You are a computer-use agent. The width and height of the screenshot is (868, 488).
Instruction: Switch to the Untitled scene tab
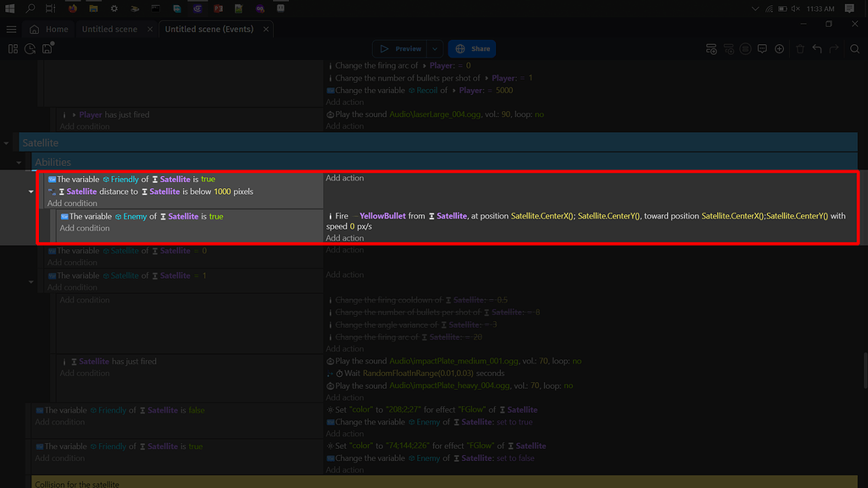[110, 28]
